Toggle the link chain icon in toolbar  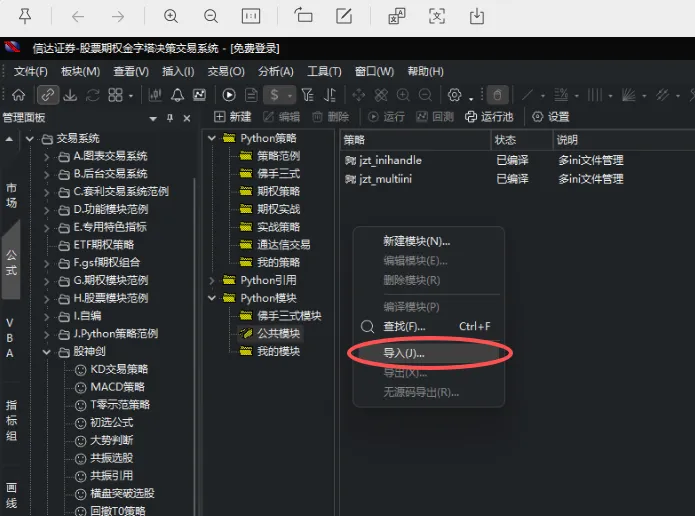(x=48, y=95)
